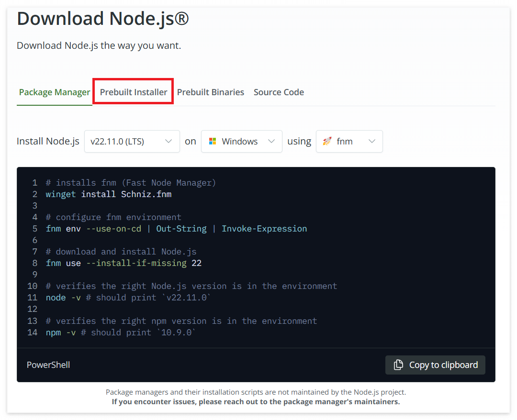Screen dimensions: 517x420
Task: Click the 'Download Node.js®' heading
Action: [x=103, y=19]
